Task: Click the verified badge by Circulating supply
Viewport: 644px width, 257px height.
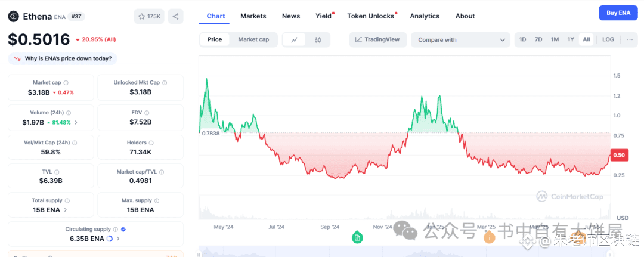Action: click(x=123, y=230)
